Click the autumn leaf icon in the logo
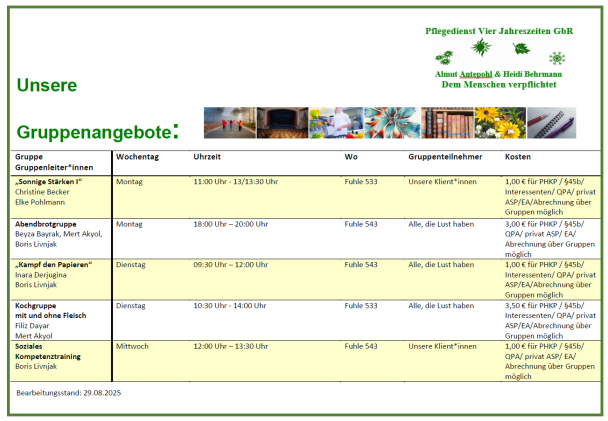The image size is (608, 421). (519, 49)
